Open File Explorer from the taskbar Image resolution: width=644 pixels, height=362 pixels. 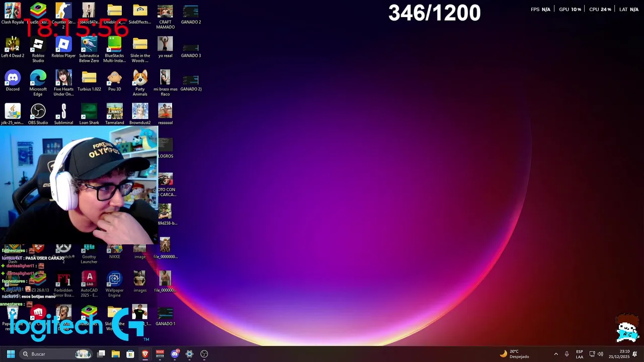[116, 354]
